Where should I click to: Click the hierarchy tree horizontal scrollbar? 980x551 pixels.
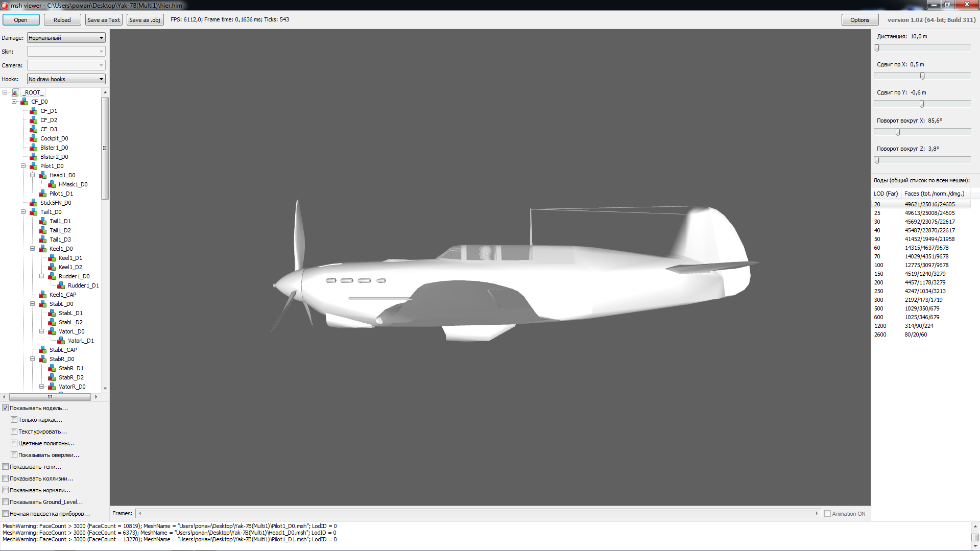pos(50,397)
